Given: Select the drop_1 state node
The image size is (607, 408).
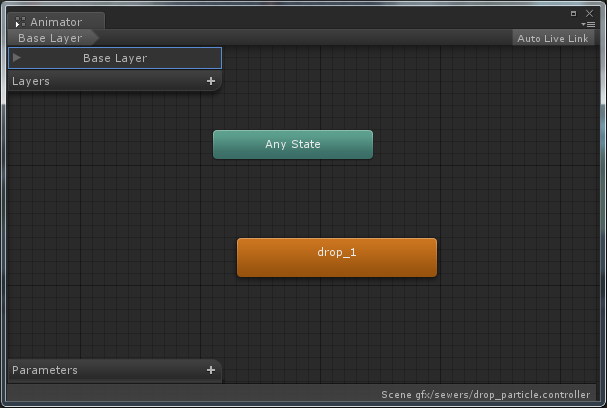Looking at the screenshot, I should [x=337, y=257].
